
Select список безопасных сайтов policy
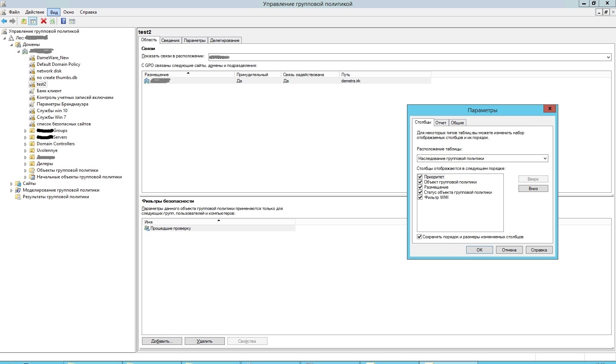coord(64,124)
